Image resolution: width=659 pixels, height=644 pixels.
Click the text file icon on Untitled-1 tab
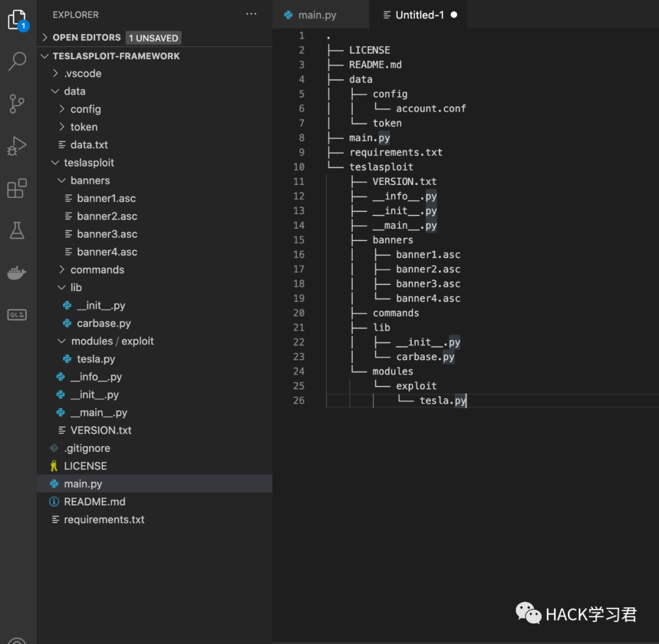pyautogui.click(x=387, y=15)
